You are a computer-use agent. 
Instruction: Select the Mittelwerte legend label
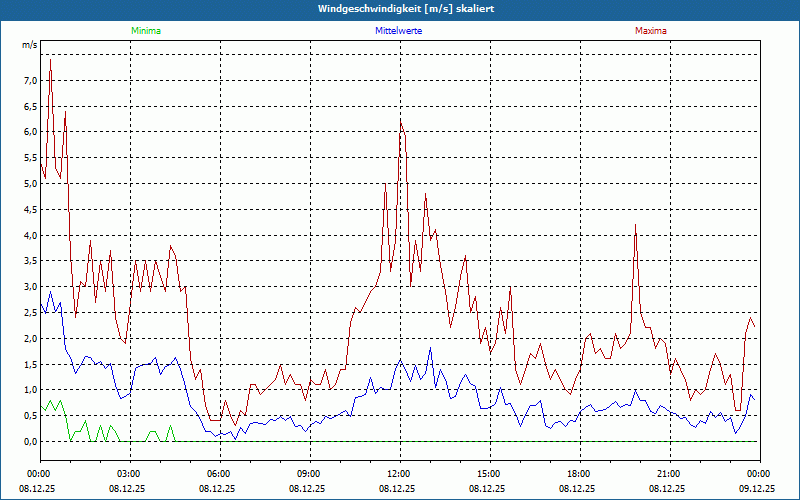(x=398, y=31)
